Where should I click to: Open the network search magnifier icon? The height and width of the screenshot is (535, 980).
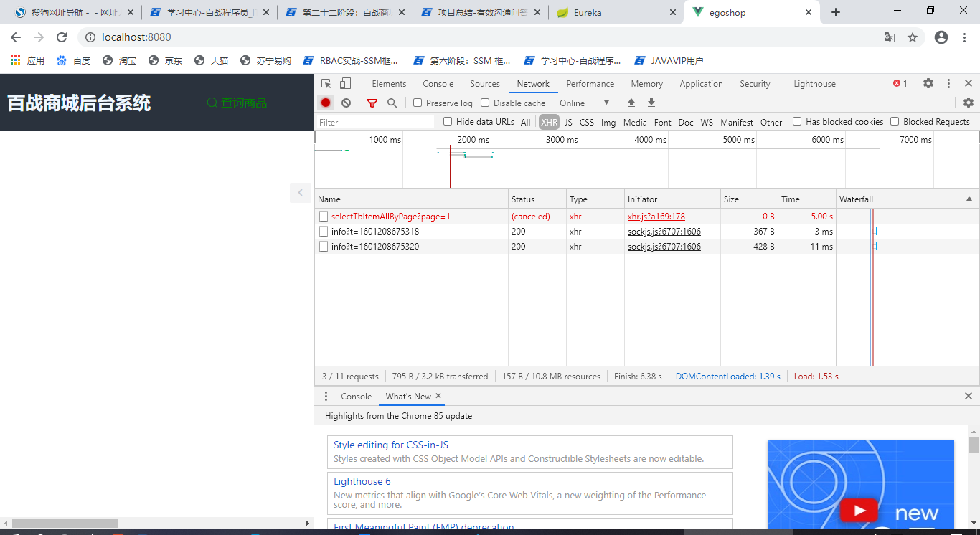392,103
